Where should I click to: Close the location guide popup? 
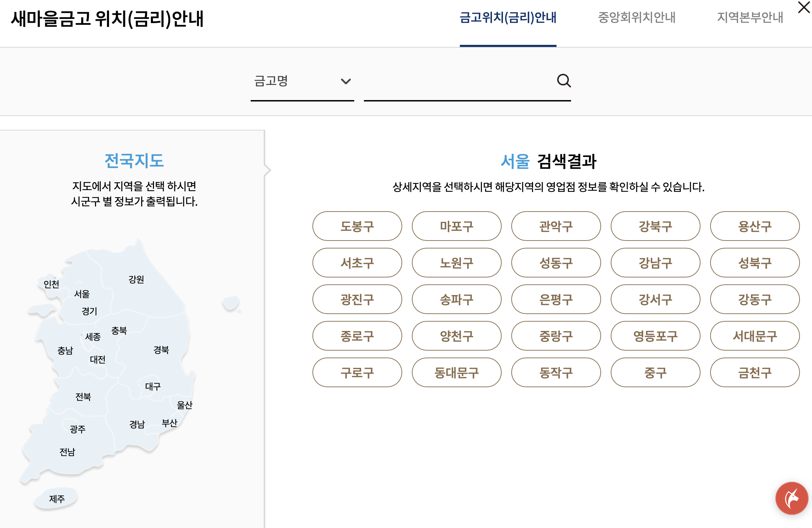click(804, 7)
